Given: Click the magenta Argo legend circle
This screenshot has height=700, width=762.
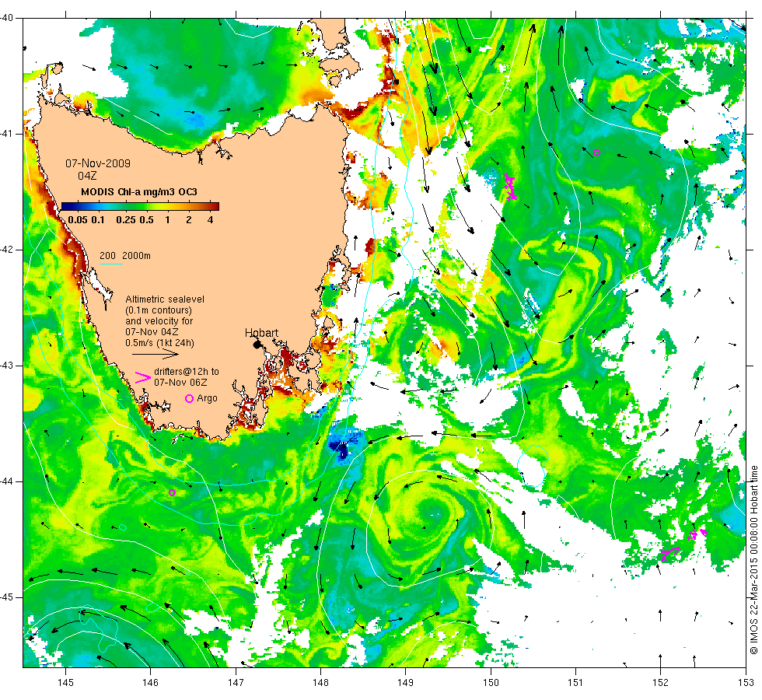Looking at the screenshot, I should [x=190, y=398].
